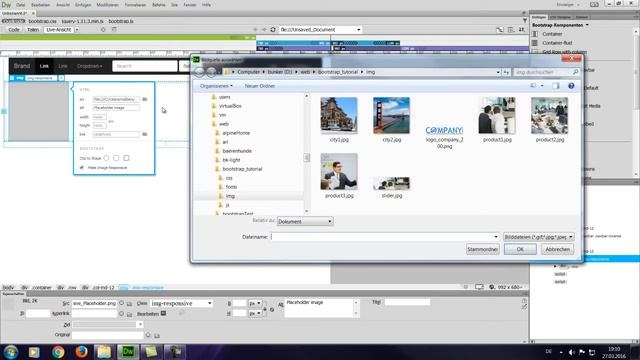Toggle the preview pane icon
Viewport: 640px width, 360px height.
(556, 86)
